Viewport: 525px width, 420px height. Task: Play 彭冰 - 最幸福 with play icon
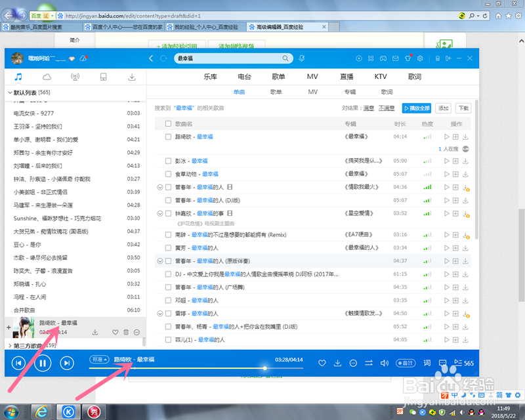[x=446, y=161]
